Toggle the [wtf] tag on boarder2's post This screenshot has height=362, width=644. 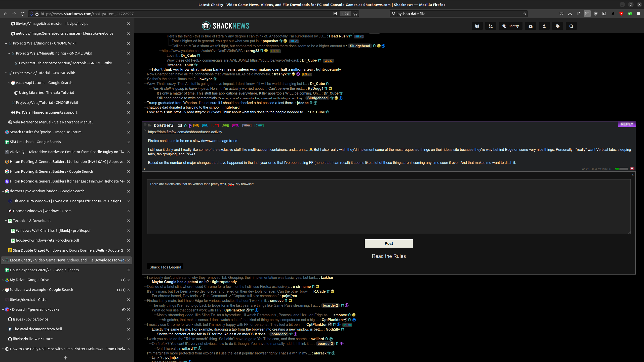click(x=236, y=125)
